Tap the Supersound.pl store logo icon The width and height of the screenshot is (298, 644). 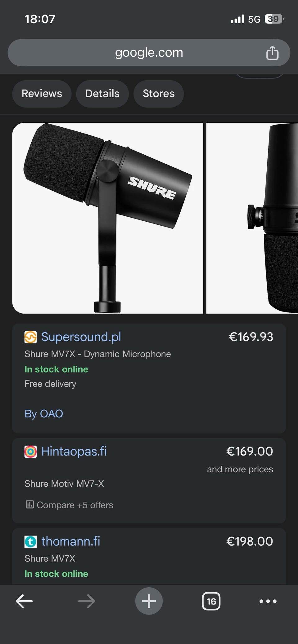pyautogui.click(x=30, y=337)
